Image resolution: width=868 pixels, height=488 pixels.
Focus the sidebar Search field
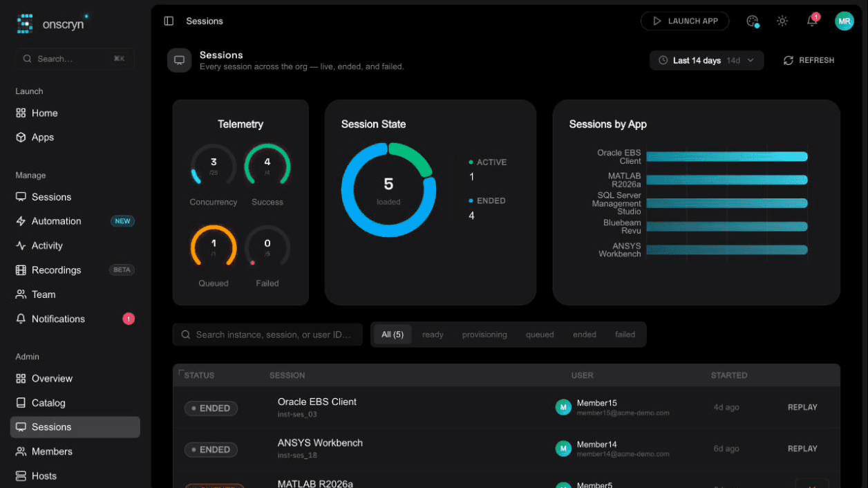tap(75, 59)
